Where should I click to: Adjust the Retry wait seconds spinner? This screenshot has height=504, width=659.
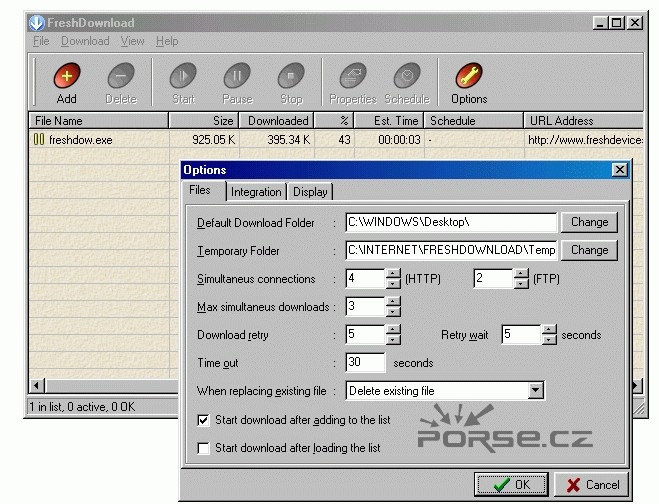click(x=548, y=335)
